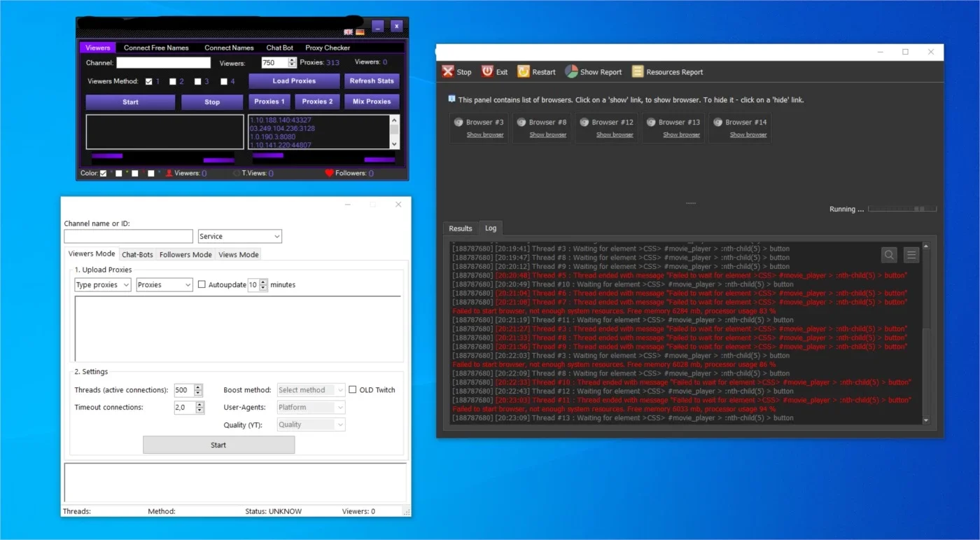This screenshot has height=540, width=980.
Task: Toggle the Autoupdate checkbox
Action: (x=202, y=284)
